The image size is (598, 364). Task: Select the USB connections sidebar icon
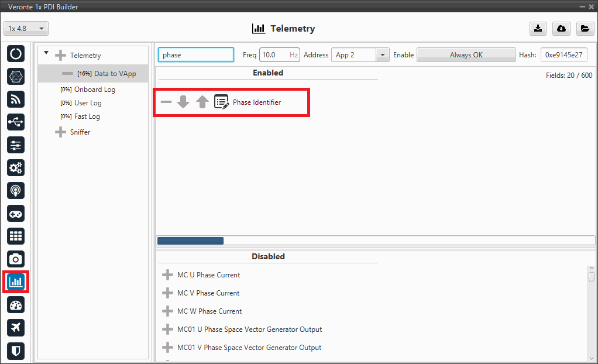tap(16, 122)
